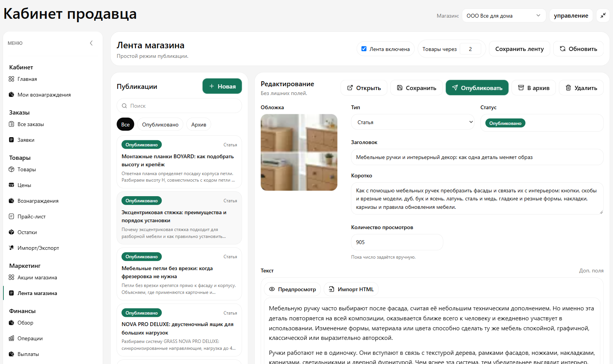Show all publications with Все filter

125,125
